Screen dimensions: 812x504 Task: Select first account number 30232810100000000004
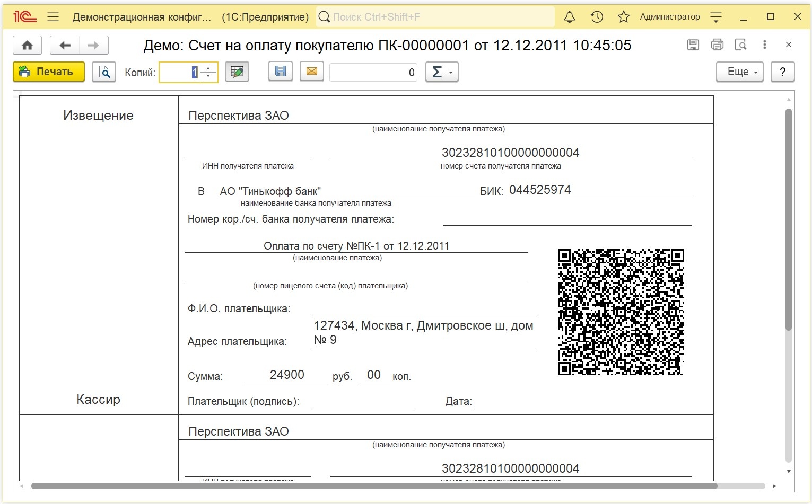511,153
